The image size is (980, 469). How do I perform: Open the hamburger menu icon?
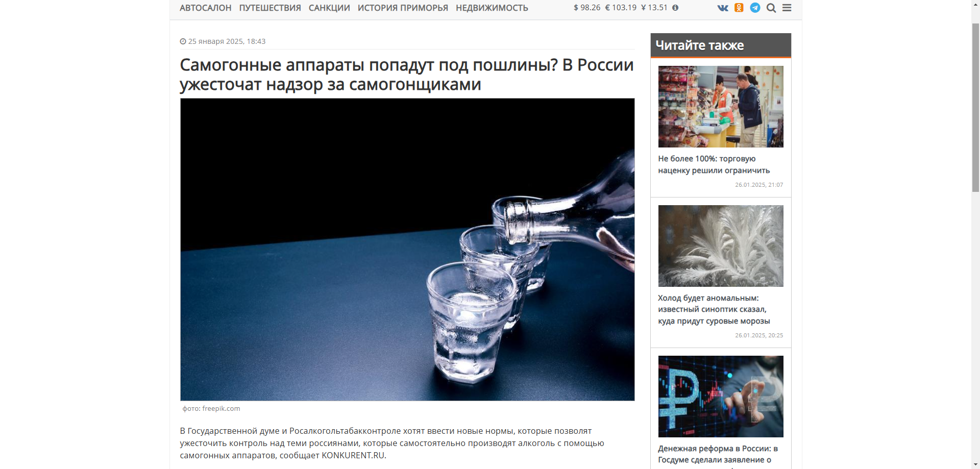(787, 8)
